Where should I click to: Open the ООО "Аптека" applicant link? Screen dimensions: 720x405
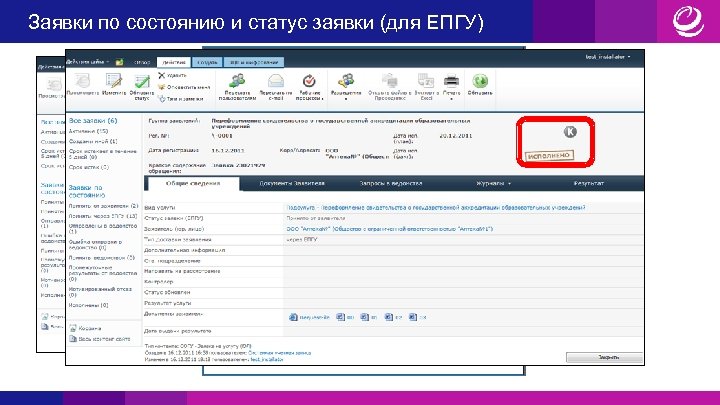pyautogui.click(x=389, y=229)
